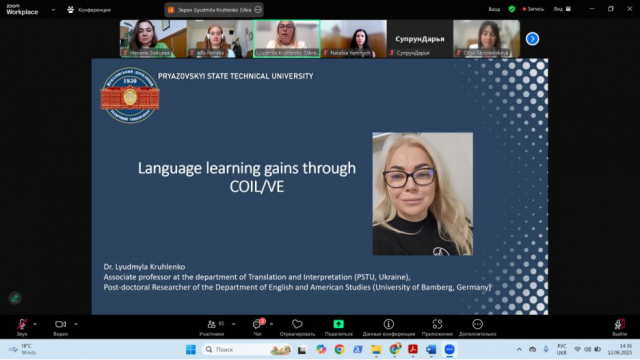Click the university emblem logo on slide

tap(130, 96)
